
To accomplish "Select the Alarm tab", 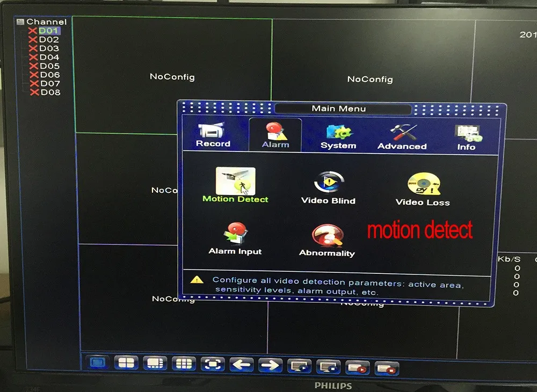I will click(x=275, y=135).
